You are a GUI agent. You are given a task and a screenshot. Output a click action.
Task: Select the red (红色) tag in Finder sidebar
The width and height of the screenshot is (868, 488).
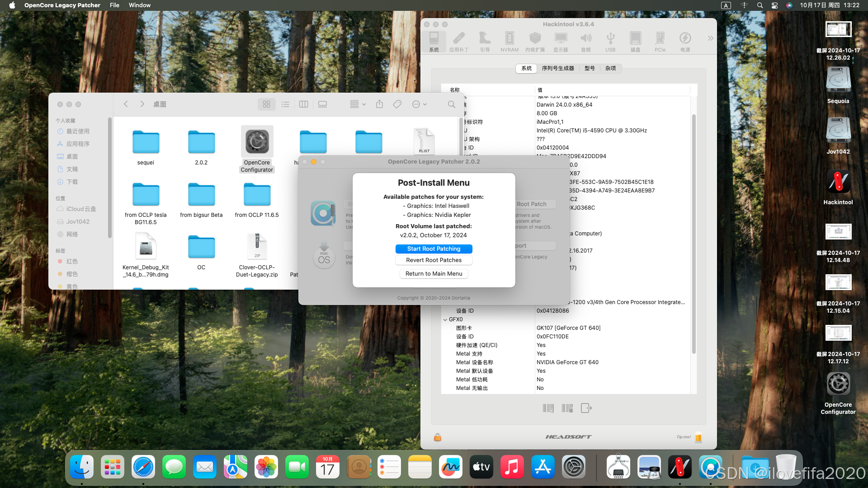tap(71, 261)
